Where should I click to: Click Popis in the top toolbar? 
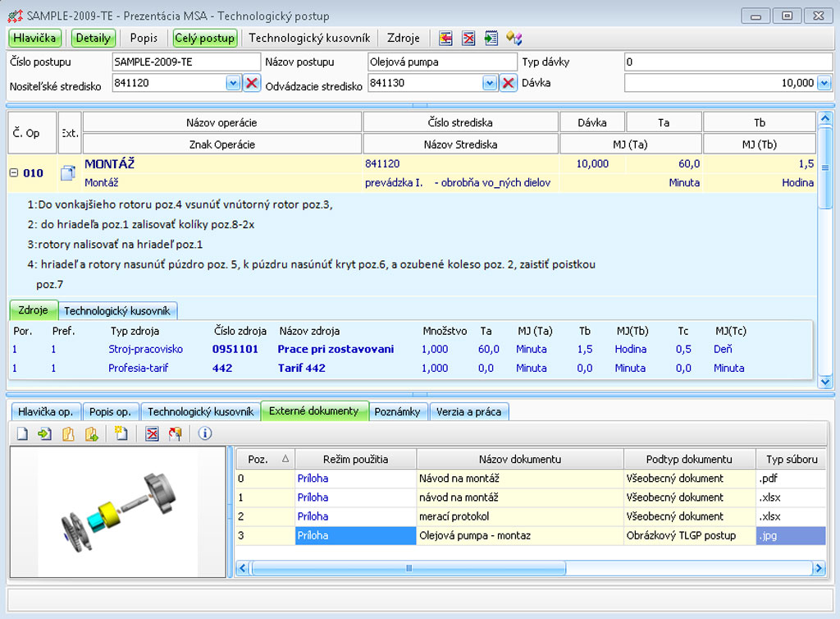tap(144, 38)
